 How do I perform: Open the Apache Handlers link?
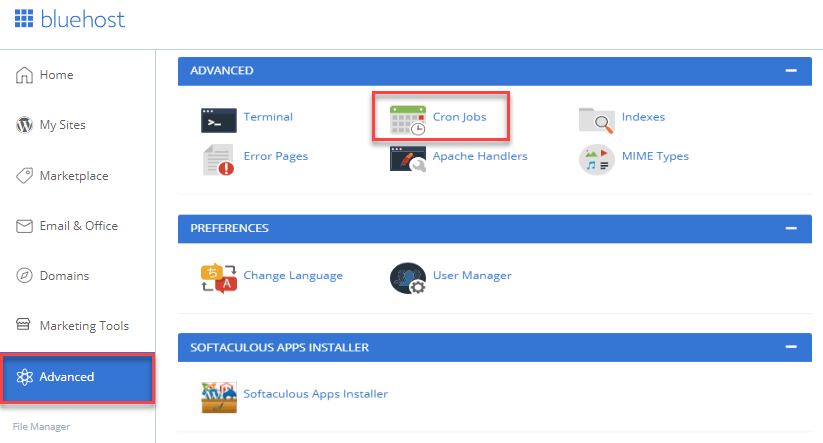(x=480, y=156)
